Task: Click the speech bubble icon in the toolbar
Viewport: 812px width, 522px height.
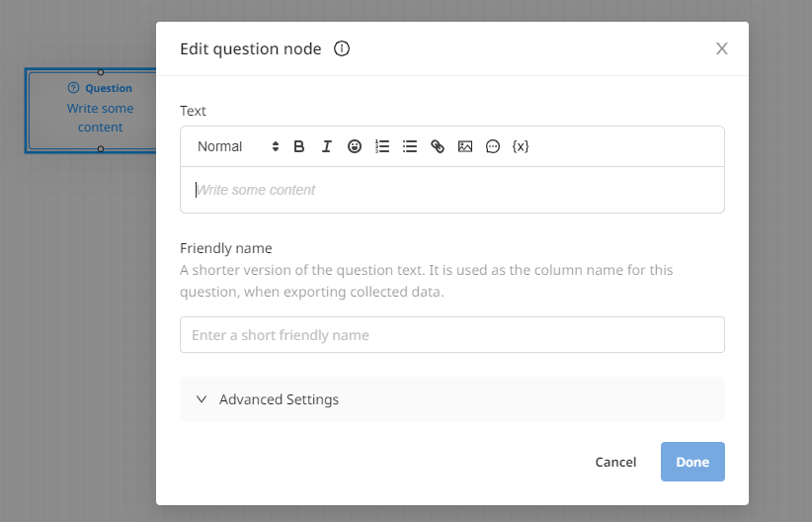Action: pyautogui.click(x=493, y=146)
